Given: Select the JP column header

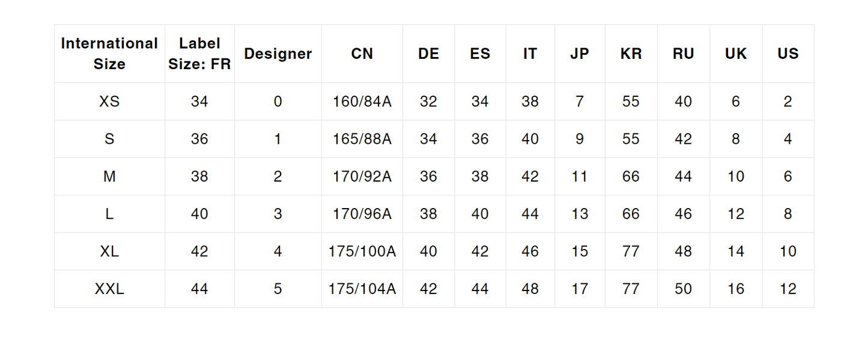Looking at the screenshot, I should [579, 54].
